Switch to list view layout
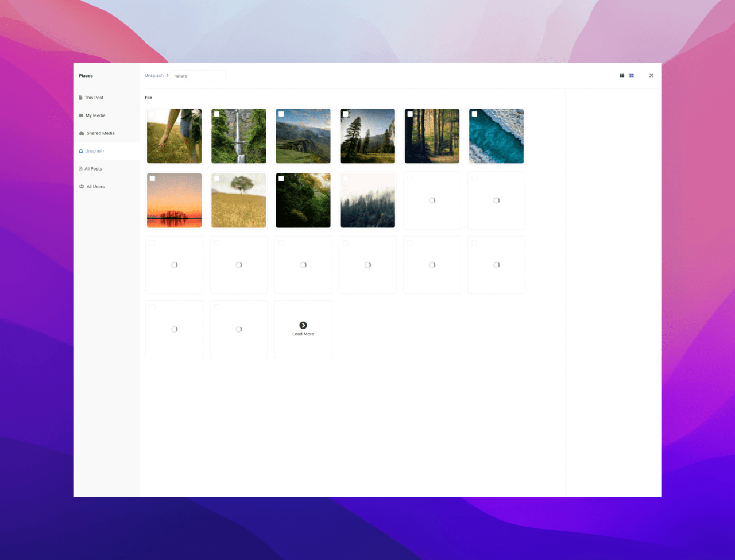Image resolution: width=735 pixels, height=560 pixels. (622, 75)
